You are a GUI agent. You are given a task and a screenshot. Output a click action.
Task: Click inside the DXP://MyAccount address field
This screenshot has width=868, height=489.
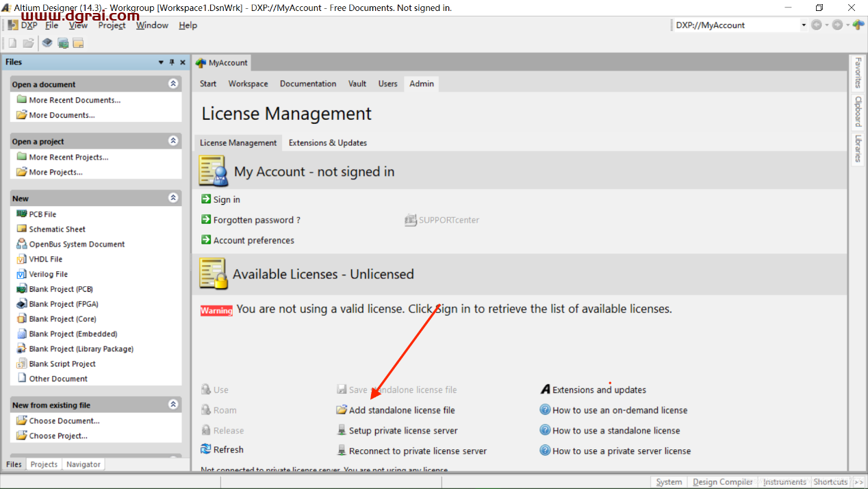(736, 25)
